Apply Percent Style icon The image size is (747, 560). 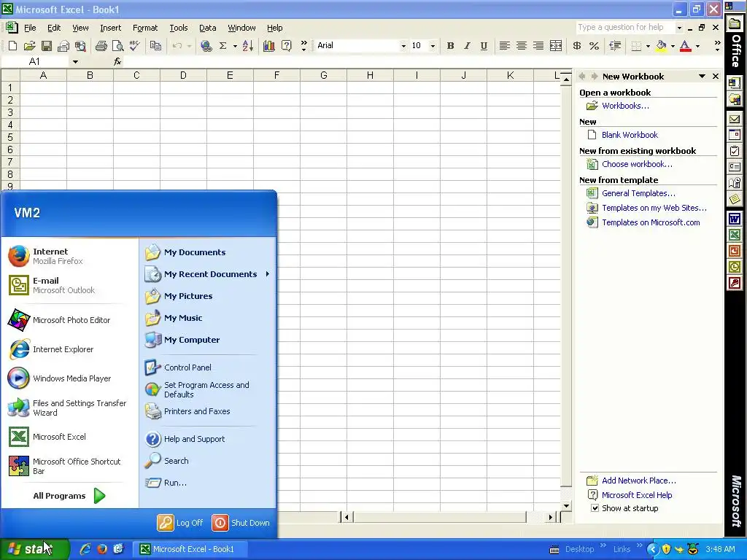coord(594,46)
